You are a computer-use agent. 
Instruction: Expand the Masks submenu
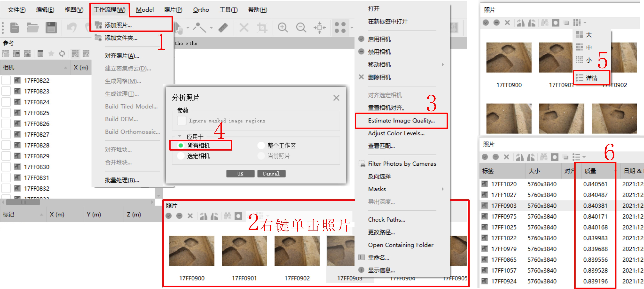(443, 189)
